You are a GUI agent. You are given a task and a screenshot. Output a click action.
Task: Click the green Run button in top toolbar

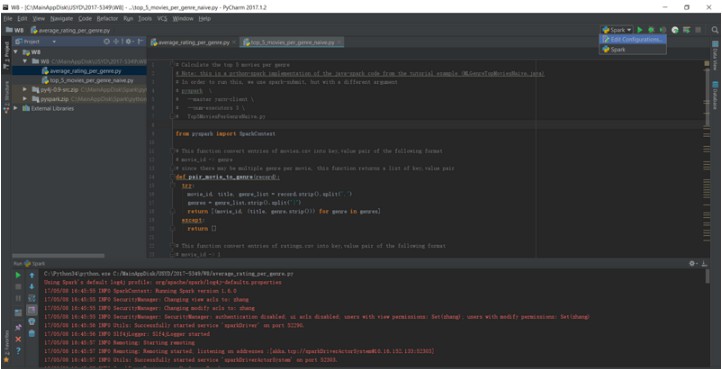pyautogui.click(x=640, y=30)
